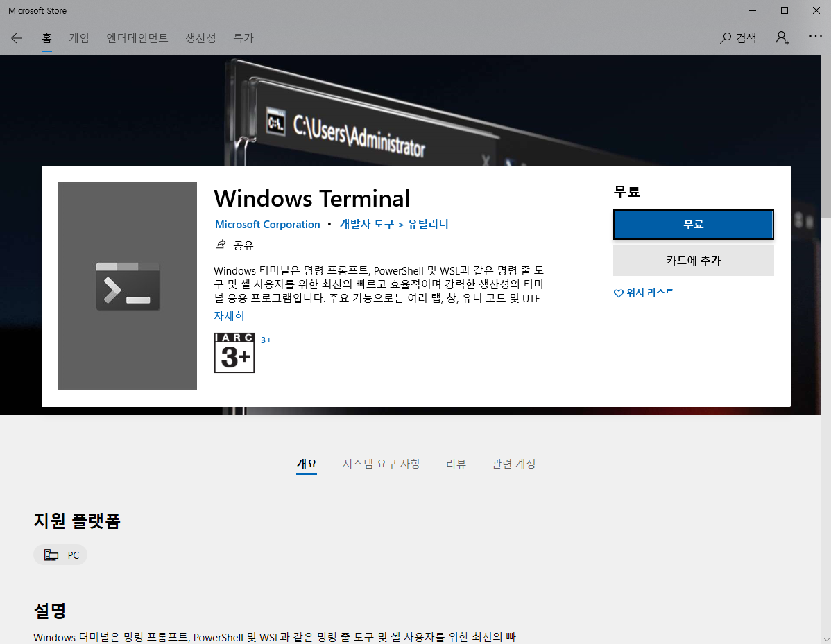Click the PC platform chip
Screen dimensions: 831x644
(60, 555)
